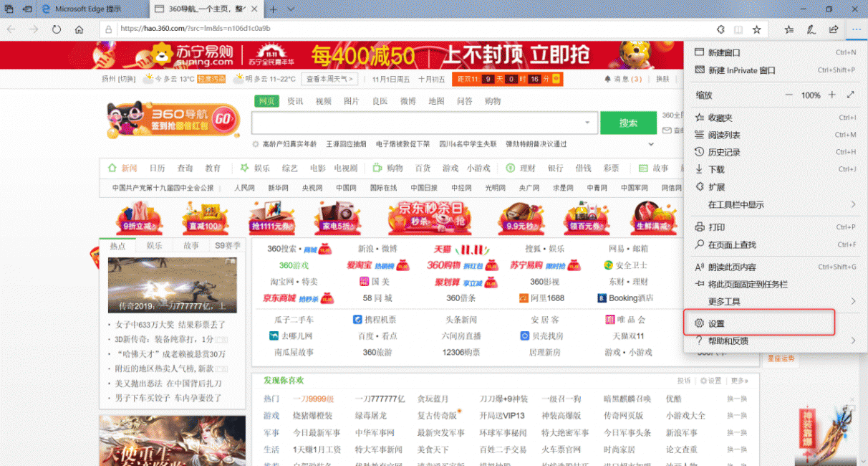Click the 扬州 [切换] city switch link
The height and width of the screenshot is (466, 868).
(118, 79)
